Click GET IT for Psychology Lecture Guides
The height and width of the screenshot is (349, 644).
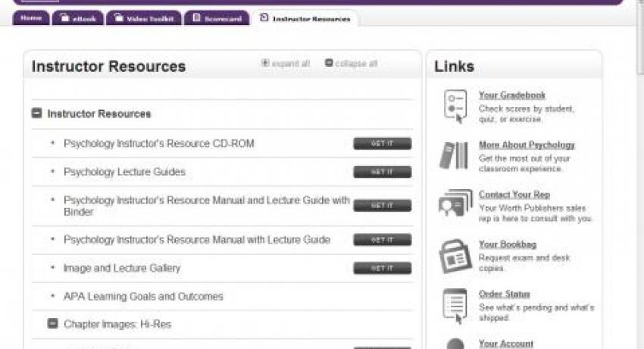click(x=383, y=171)
